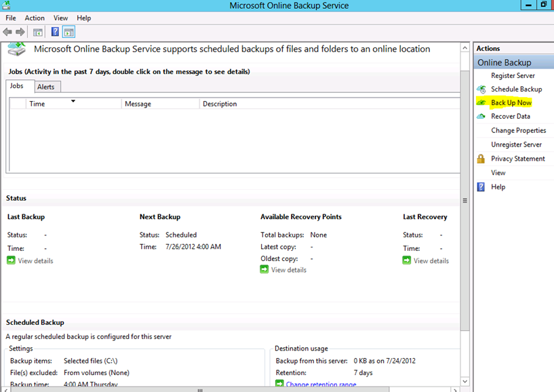Toggle the console tree pane icon
The width and height of the screenshot is (554, 392).
(x=38, y=33)
